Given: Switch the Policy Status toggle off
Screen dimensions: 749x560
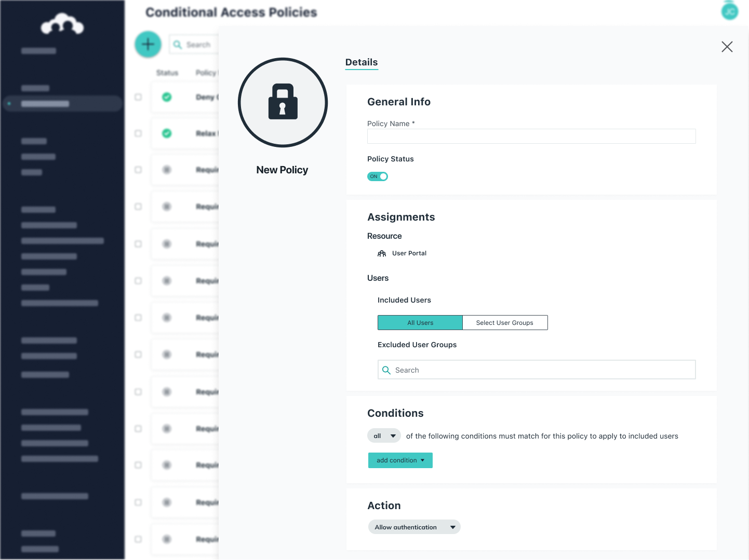Looking at the screenshot, I should pos(378,176).
